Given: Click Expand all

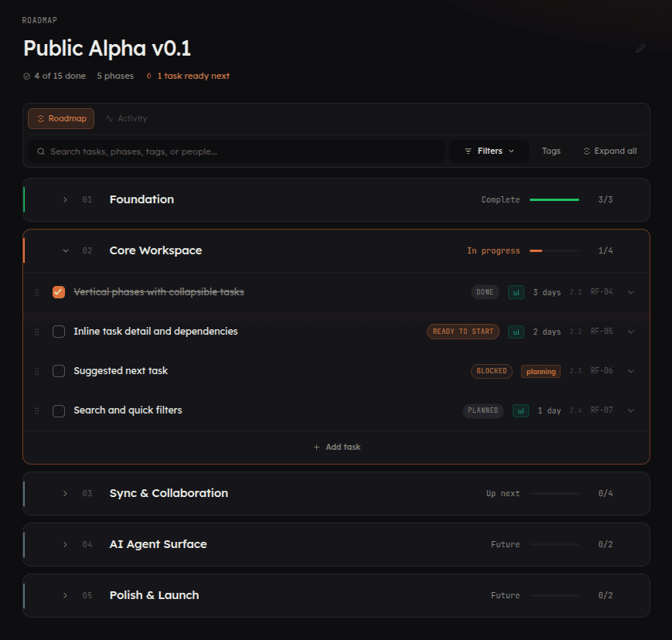Looking at the screenshot, I should [x=610, y=151].
